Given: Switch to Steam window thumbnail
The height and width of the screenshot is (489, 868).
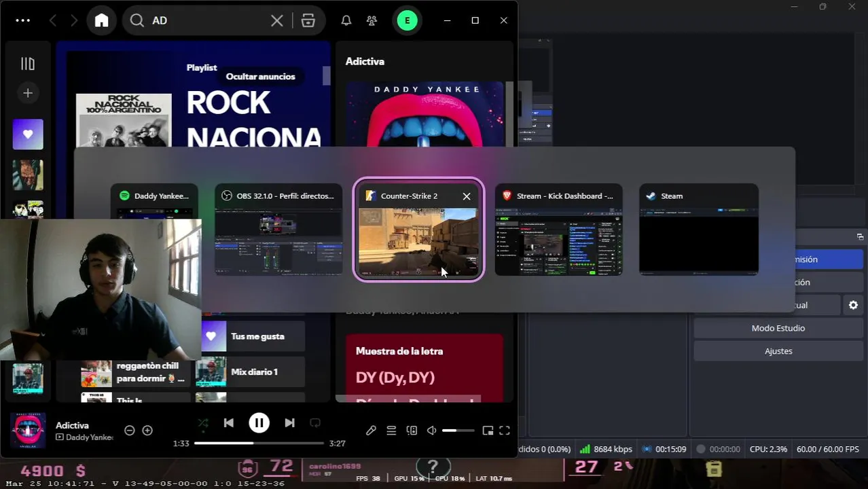Looking at the screenshot, I should click(x=699, y=229).
